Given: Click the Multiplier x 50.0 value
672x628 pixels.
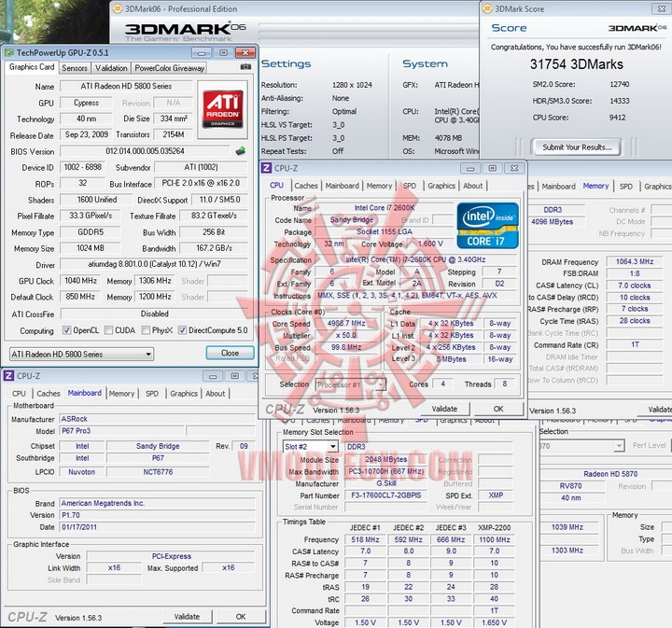Looking at the screenshot, I should click(346, 335).
